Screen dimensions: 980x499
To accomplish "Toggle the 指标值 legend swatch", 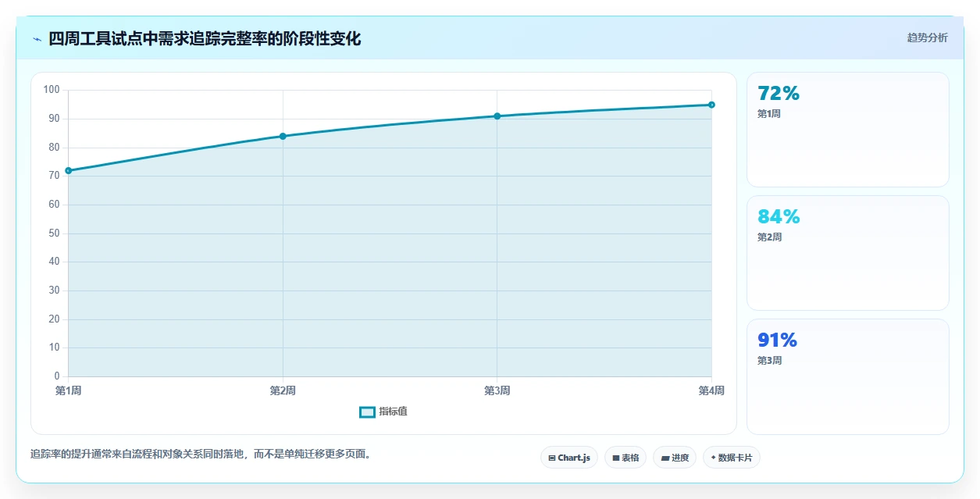I will (x=367, y=412).
